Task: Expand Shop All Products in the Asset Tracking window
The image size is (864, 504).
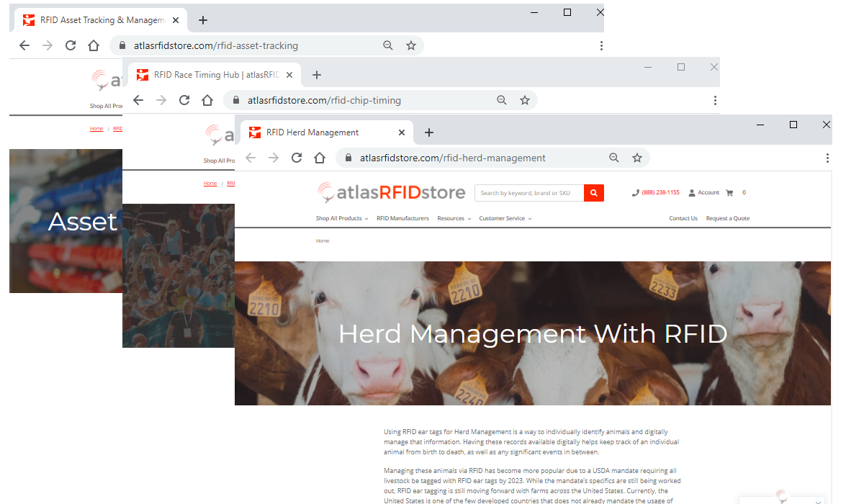Action: [106, 106]
